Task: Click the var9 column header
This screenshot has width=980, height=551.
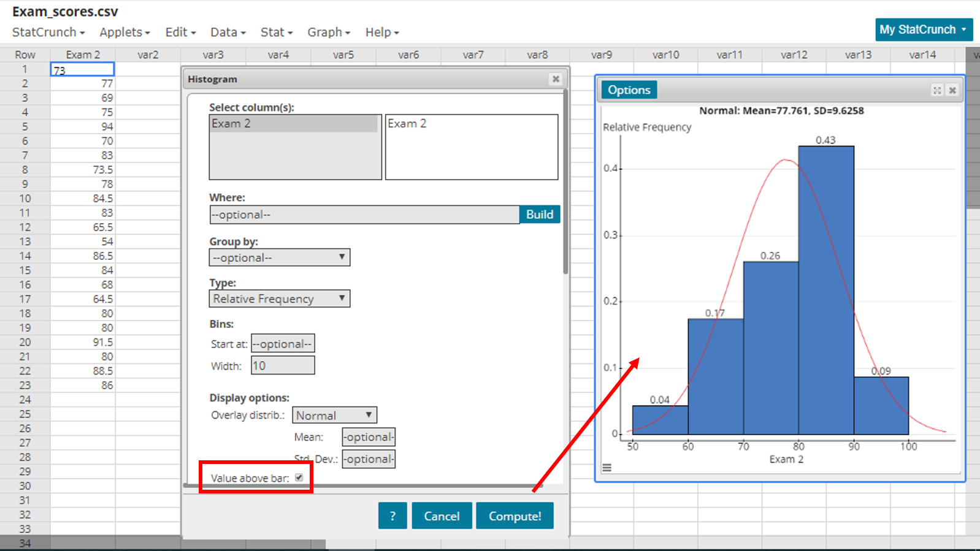Action: click(602, 55)
